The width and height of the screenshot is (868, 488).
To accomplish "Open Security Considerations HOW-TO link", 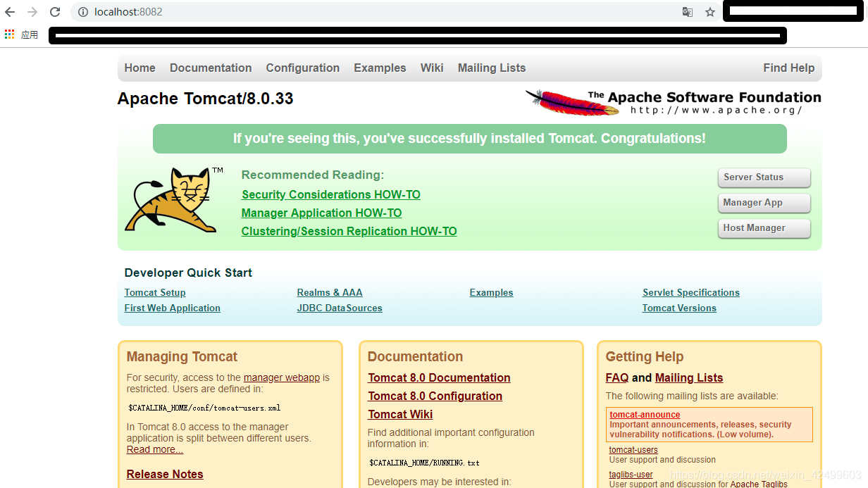I will point(331,194).
